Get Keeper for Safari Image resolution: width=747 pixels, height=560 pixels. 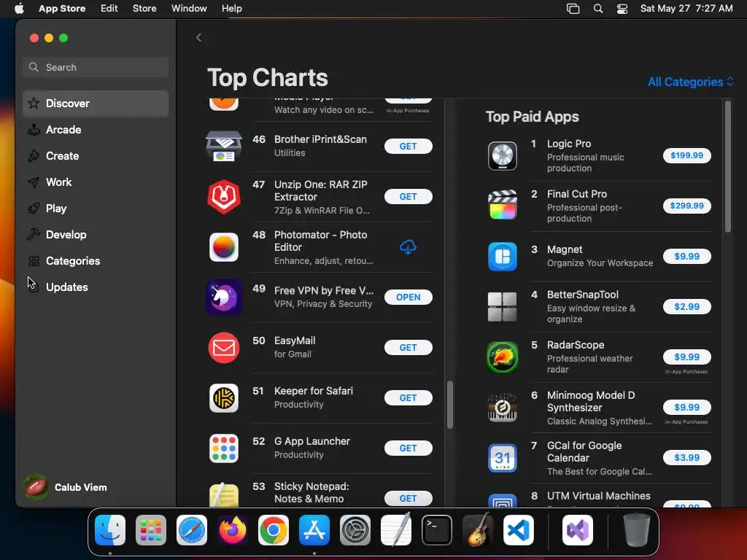click(409, 397)
